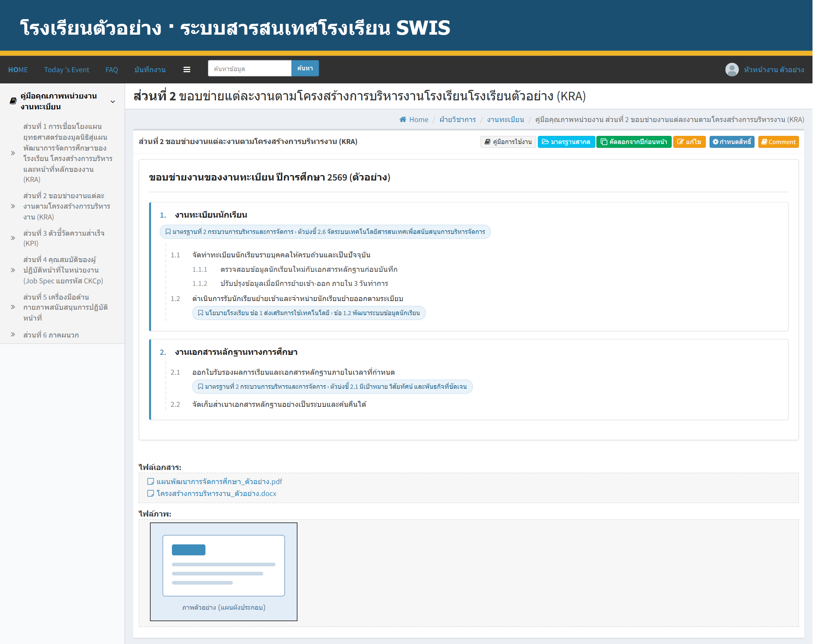Open Today's Event menu item
Viewport: 819px width, 644px height.
pos(67,70)
